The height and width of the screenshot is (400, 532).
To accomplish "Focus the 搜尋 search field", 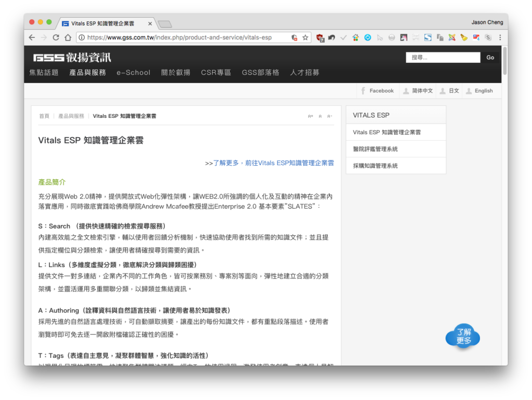I will [443, 58].
